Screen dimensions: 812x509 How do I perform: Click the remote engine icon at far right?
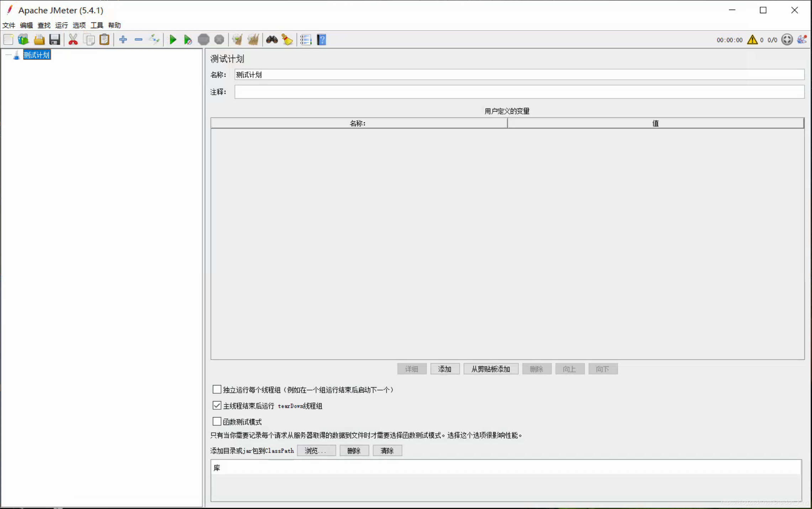(802, 40)
